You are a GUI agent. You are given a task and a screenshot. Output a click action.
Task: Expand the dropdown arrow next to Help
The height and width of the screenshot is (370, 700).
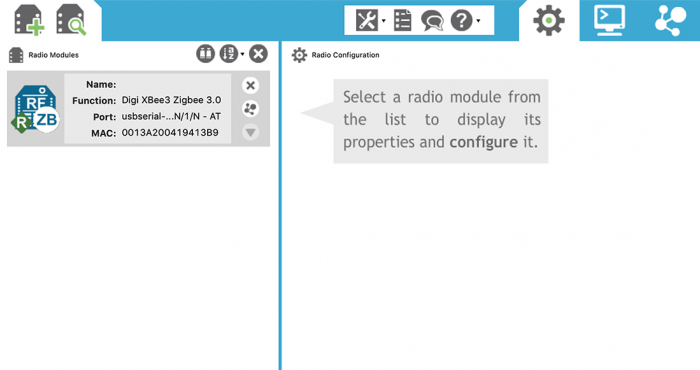click(x=478, y=21)
